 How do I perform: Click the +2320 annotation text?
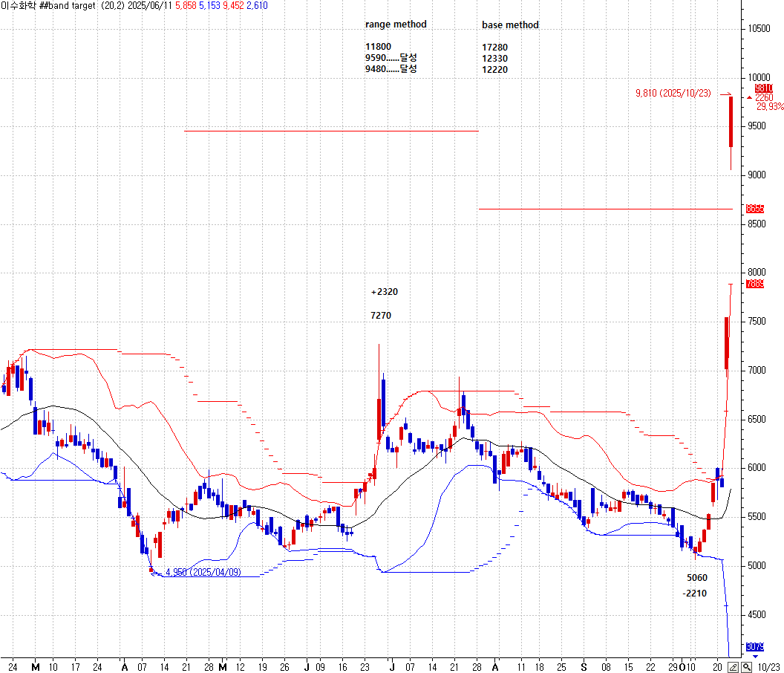384,292
